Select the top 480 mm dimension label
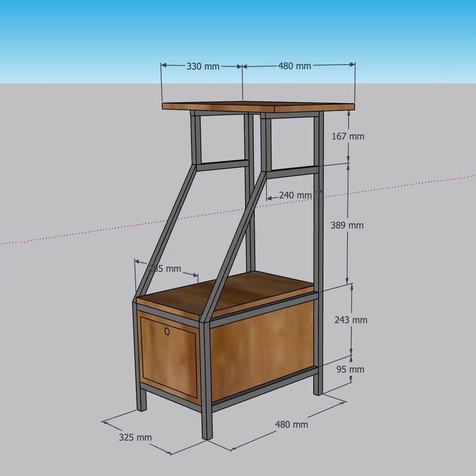Image resolution: width=476 pixels, height=476 pixels. click(x=295, y=66)
